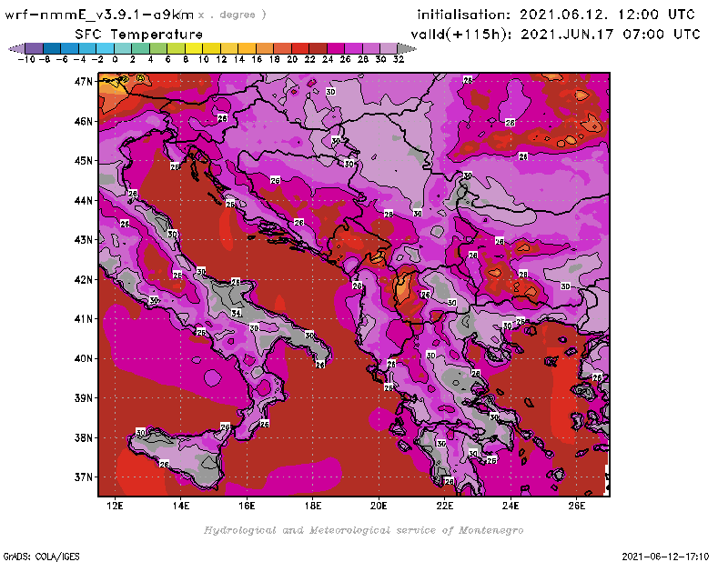Click the 24E longitude label
Image resolution: width=728 pixels, height=562 pixels.
511,506
